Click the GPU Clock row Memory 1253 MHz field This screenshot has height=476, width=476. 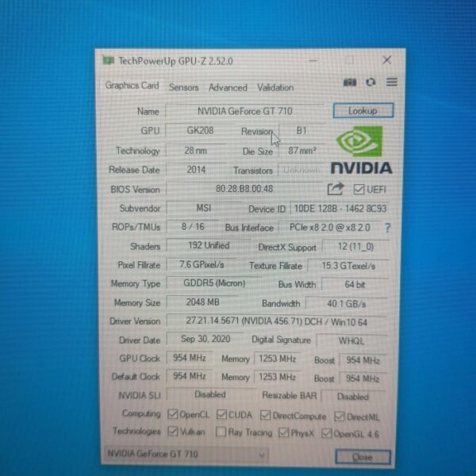click(277, 359)
